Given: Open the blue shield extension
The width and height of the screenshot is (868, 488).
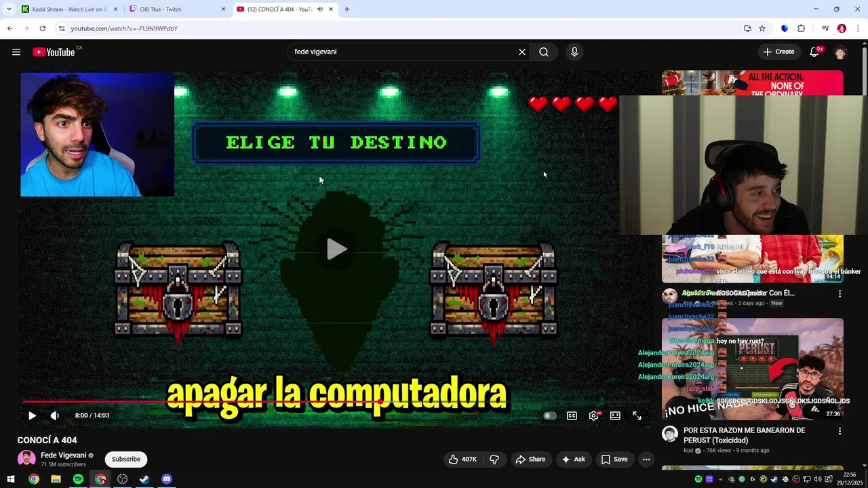Looking at the screenshot, I should pyautogui.click(x=785, y=28).
